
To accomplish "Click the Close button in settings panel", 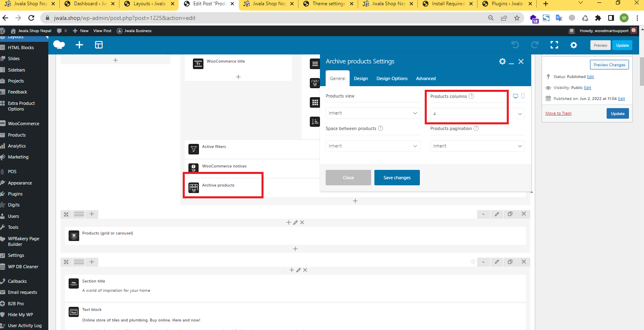I will 348,178.
